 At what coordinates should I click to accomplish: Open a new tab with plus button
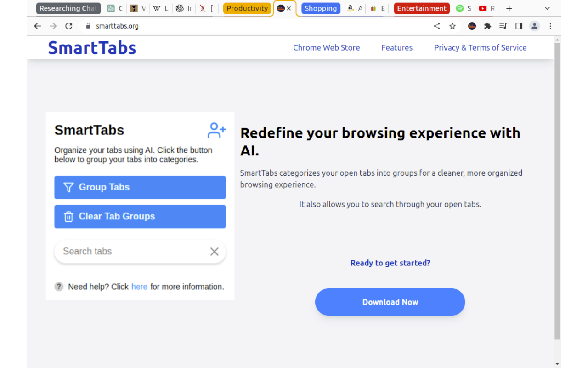tap(509, 8)
